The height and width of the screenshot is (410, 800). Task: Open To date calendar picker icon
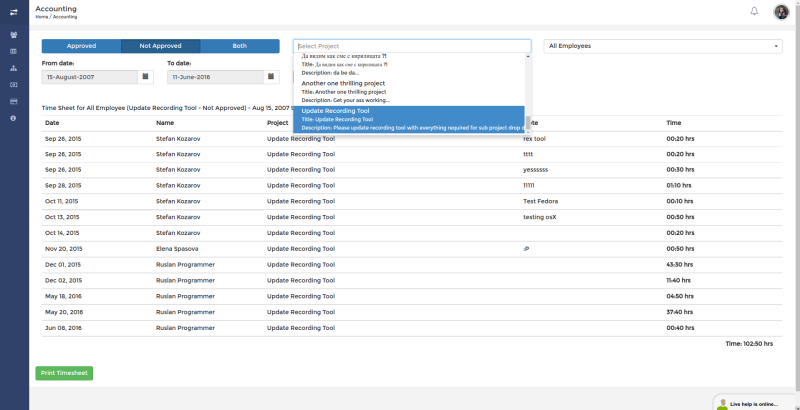(x=271, y=77)
